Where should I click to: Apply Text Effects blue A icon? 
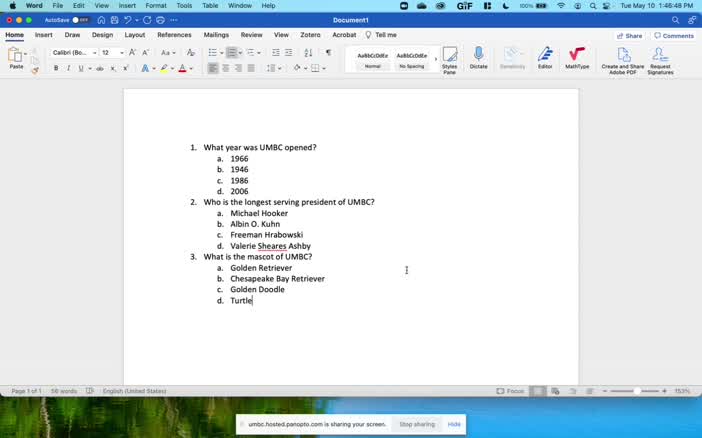point(145,69)
